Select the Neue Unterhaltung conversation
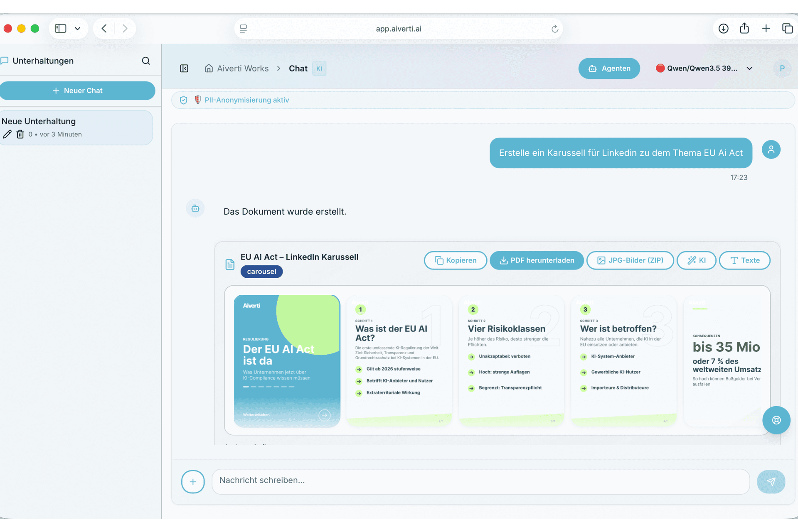798x532 pixels. 76,127
